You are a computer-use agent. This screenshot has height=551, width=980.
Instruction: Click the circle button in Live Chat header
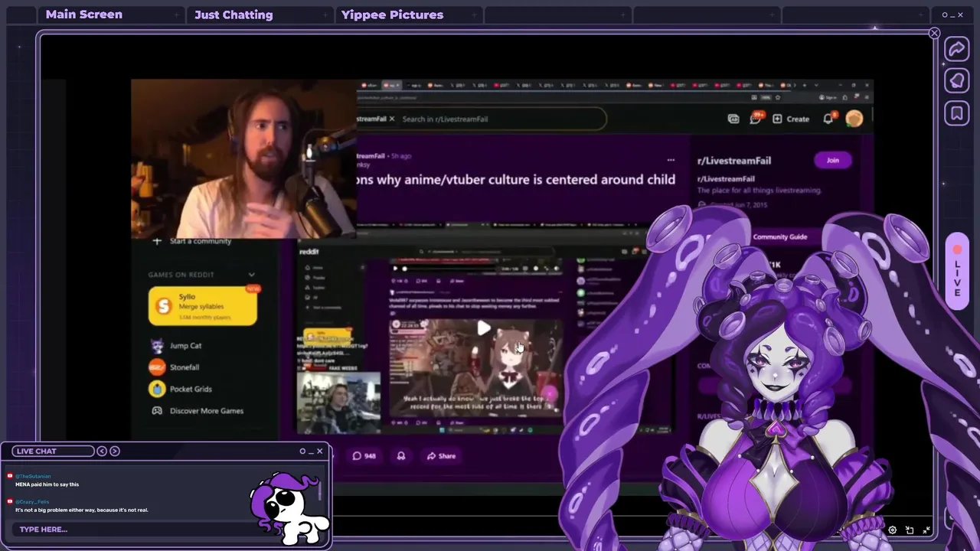pyautogui.click(x=302, y=451)
